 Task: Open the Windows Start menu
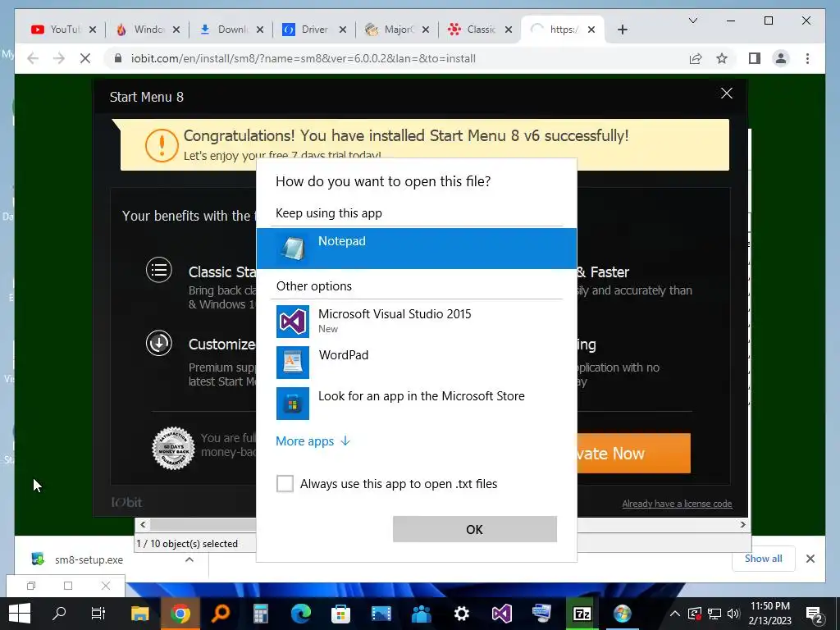coord(20,614)
